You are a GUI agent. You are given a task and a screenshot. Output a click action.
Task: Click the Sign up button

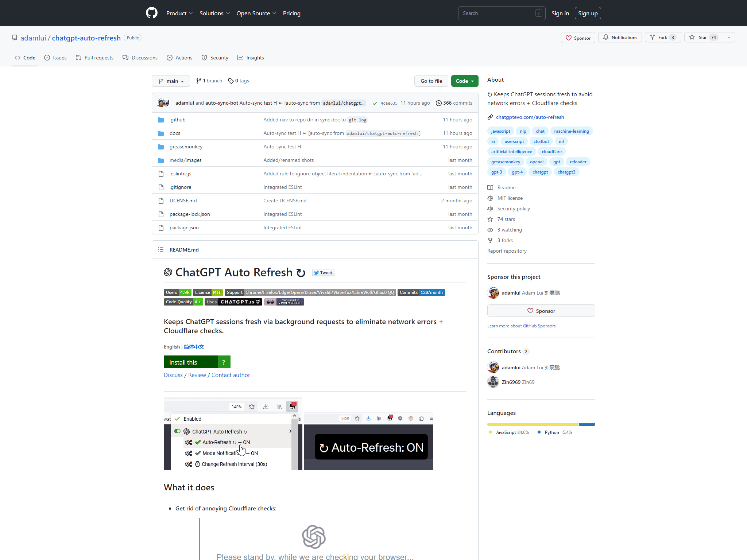point(588,13)
